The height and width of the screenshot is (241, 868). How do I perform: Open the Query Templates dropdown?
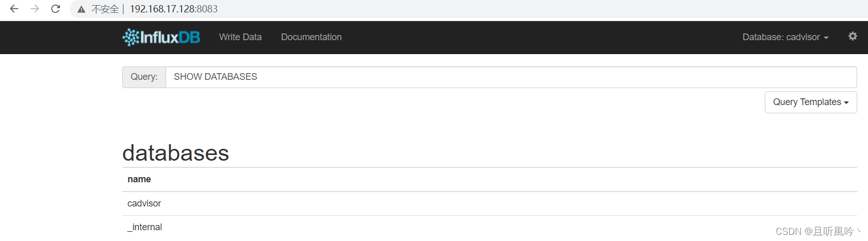[x=811, y=102]
